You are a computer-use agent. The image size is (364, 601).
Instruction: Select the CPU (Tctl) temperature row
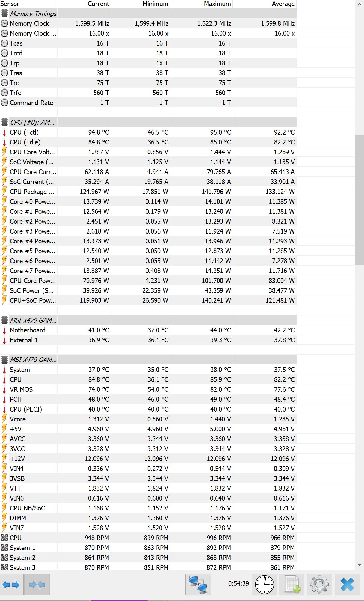(x=148, y=132)
